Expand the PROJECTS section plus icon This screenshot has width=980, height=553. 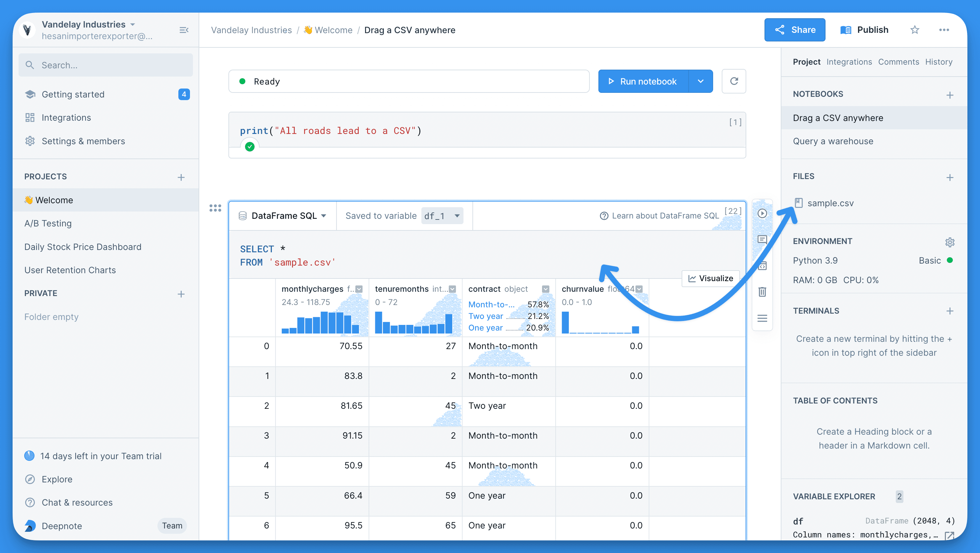(x=182, y=177)
